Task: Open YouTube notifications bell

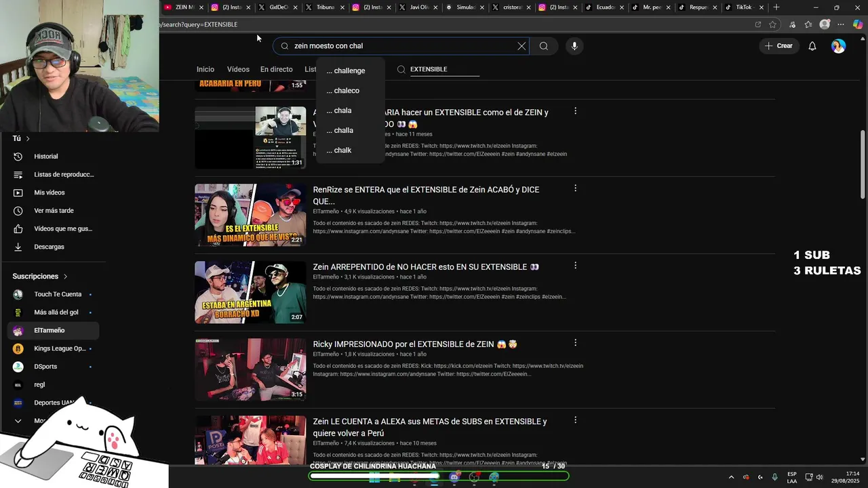Action: point(812,46)
